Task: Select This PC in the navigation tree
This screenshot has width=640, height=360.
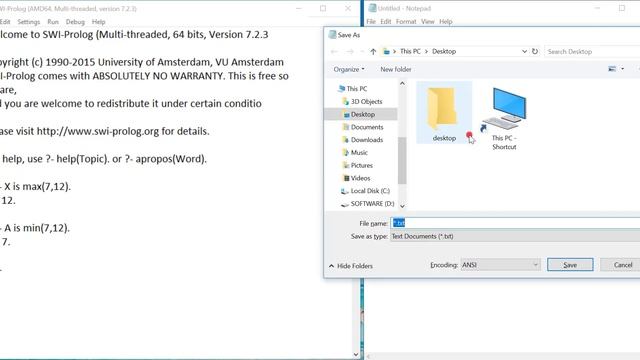Action: (356, 89)
